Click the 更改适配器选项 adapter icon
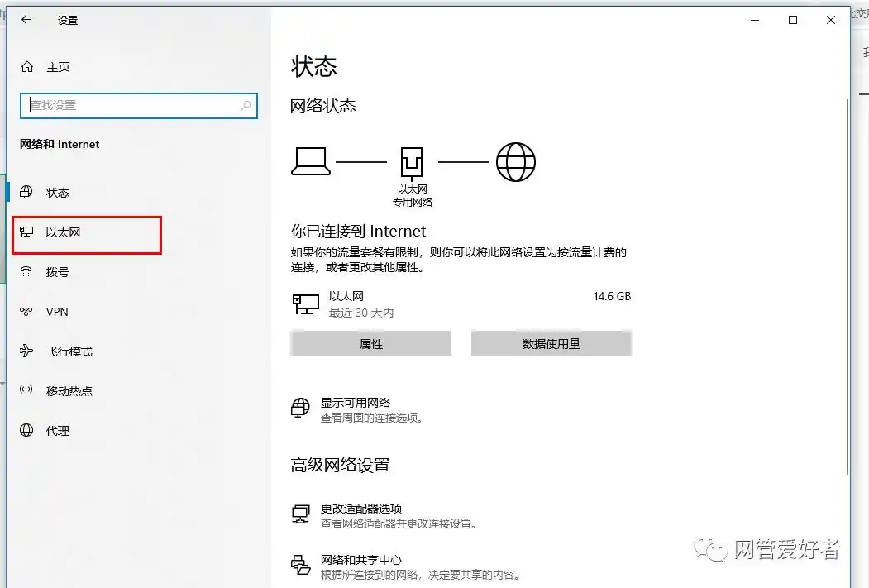The image size is (869, 588). [300, 513]
